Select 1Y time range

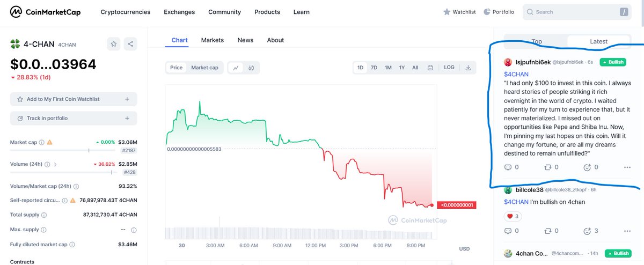[401, 68]
